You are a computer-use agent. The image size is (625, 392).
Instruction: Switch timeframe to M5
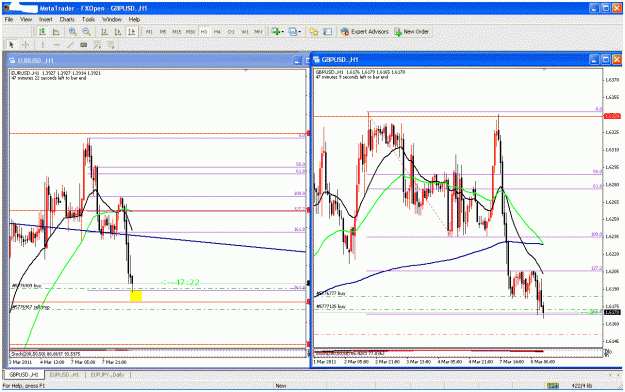[x=163, y=32]
